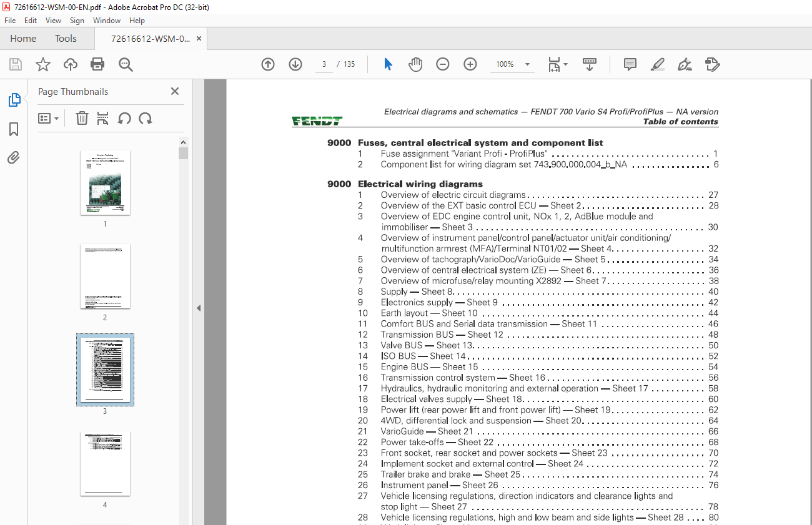Viewport: 812px width, 525px height.
Task: Go to next page with down arrow
Action: [x=295, y=64]
